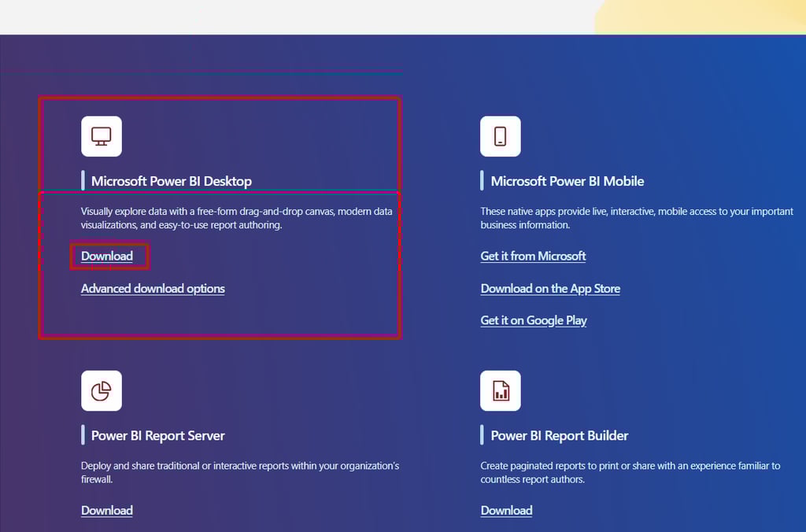Click the Power BI Mobile phone icon

pyautogui.click(x=500, y=136)
